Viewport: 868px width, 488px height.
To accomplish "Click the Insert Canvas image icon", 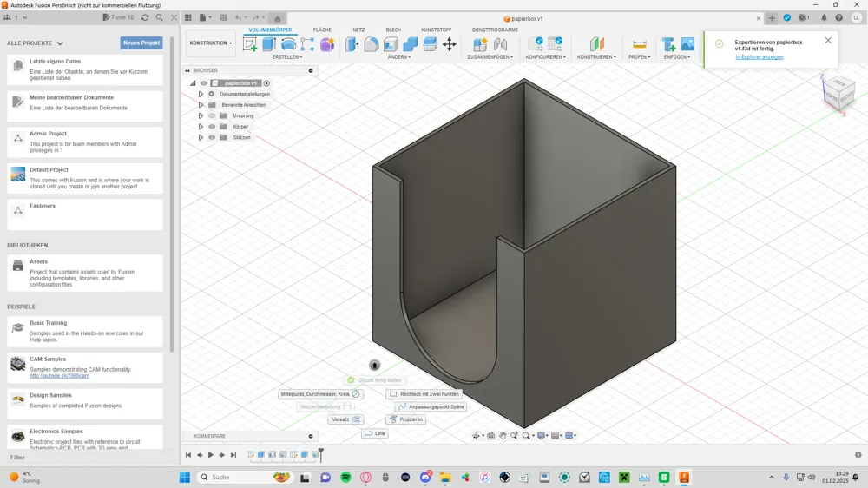I will coord(687,44).
